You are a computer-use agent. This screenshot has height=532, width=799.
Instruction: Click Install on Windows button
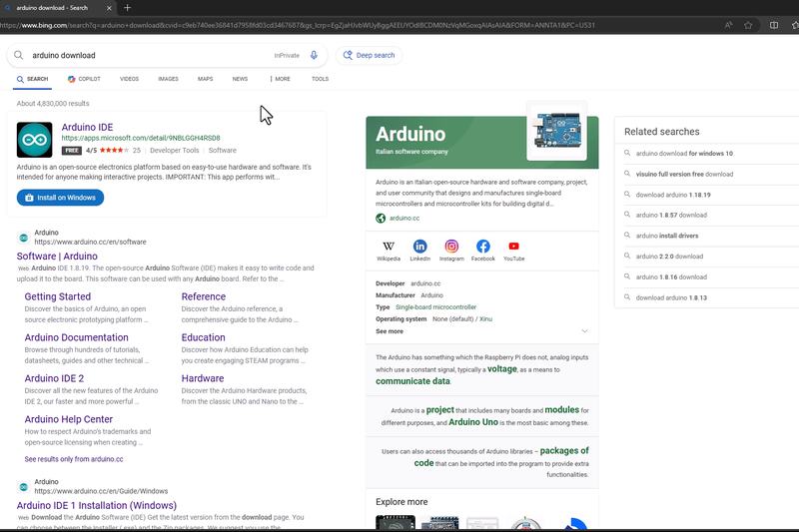pos(60,198)
